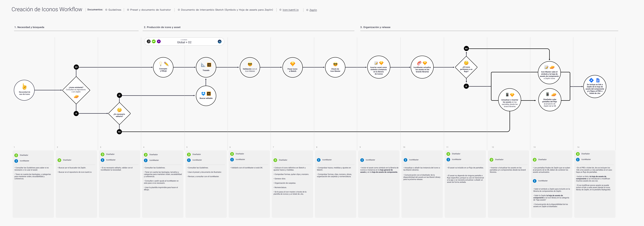
Task: Click the Google Docs icon in the final node
Action: point(598,80)
